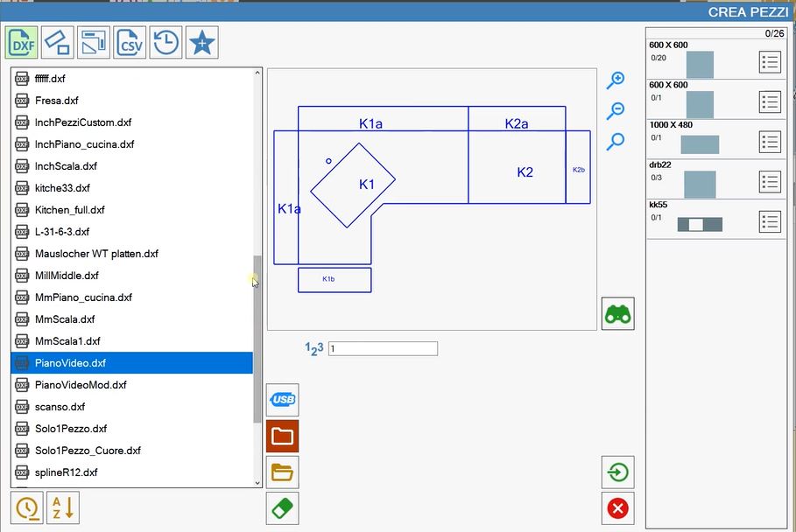
Task: Click the file list scroll down arrow
Action: coord(257,483)
